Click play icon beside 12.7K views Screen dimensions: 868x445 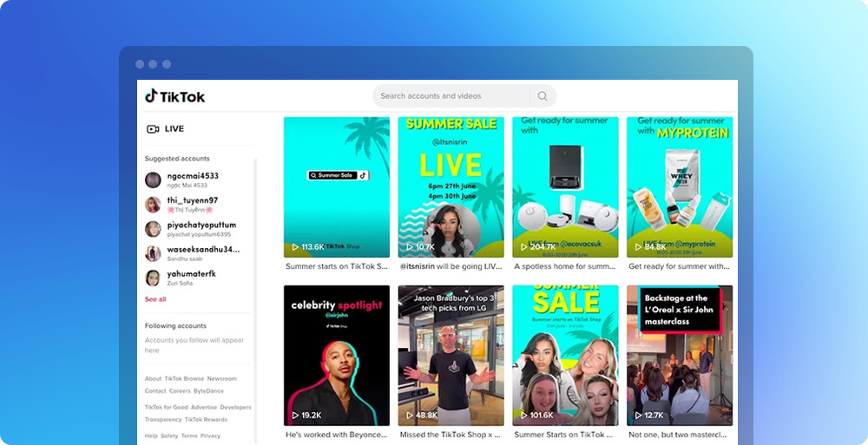638,416
